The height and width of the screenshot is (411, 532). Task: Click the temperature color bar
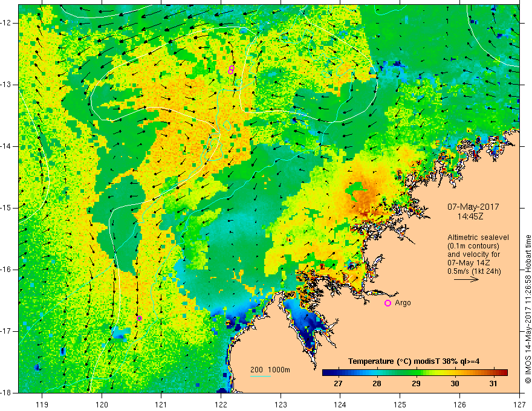click(415, 373)
